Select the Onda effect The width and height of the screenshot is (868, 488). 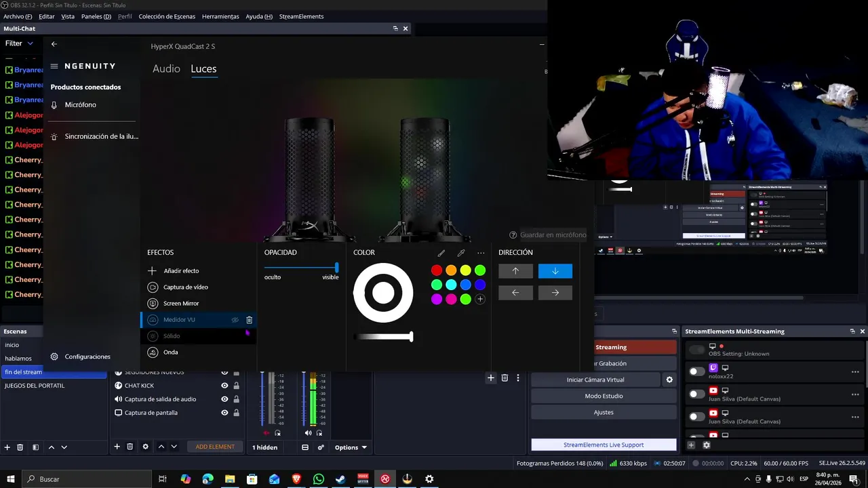pyautogui.click(x=198, y=352)
